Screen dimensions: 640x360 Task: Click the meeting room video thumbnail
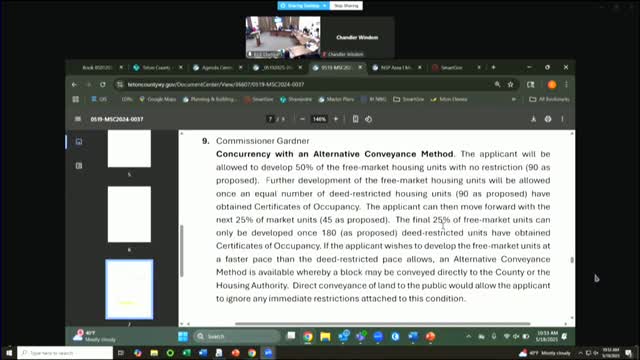[283, 37]
